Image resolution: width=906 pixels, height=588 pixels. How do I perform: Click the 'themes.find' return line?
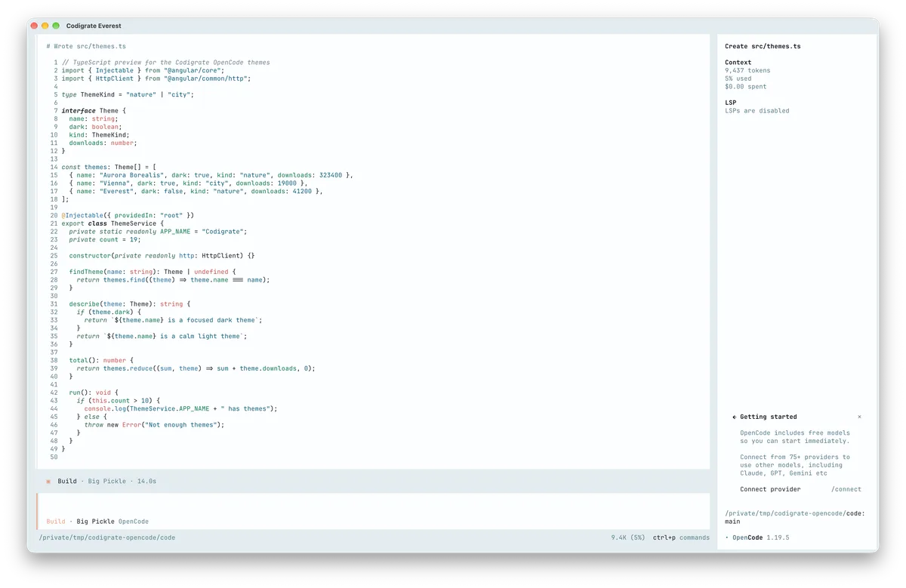click(x=174, y=279)
